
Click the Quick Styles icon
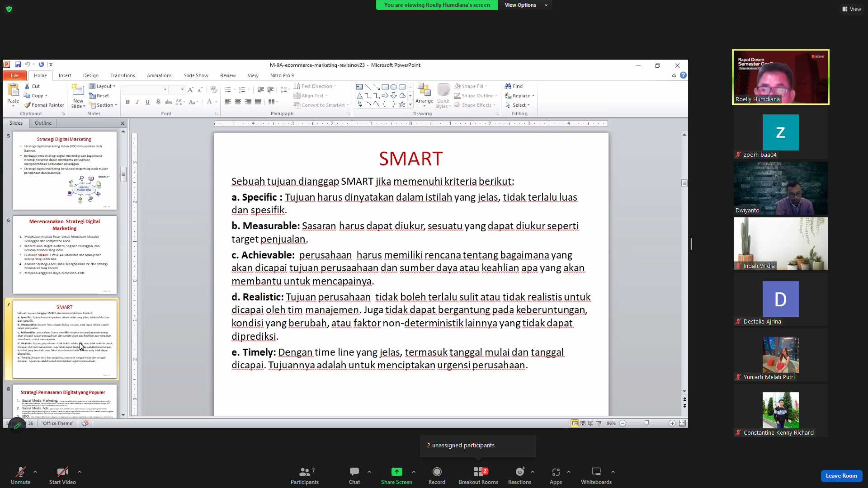click(x=443, y=89)
